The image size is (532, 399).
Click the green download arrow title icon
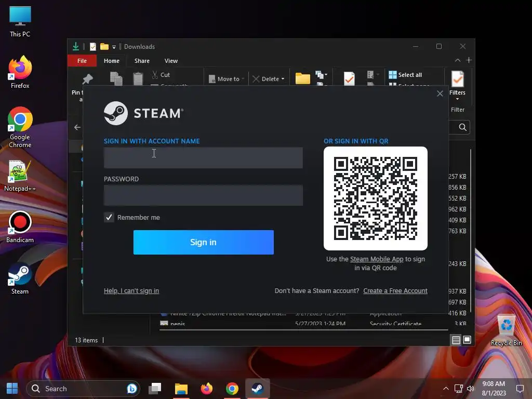click(76, 46)
